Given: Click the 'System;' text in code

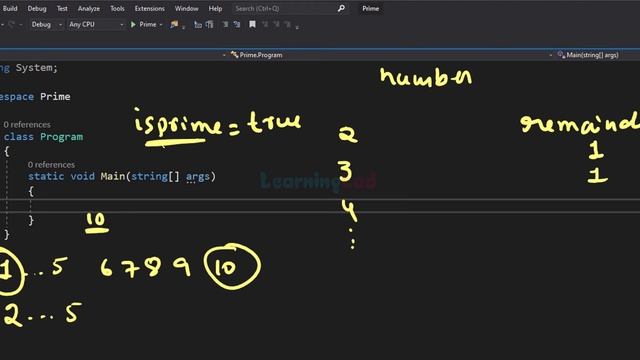Looking at the screenshot, I should [37, 68].
